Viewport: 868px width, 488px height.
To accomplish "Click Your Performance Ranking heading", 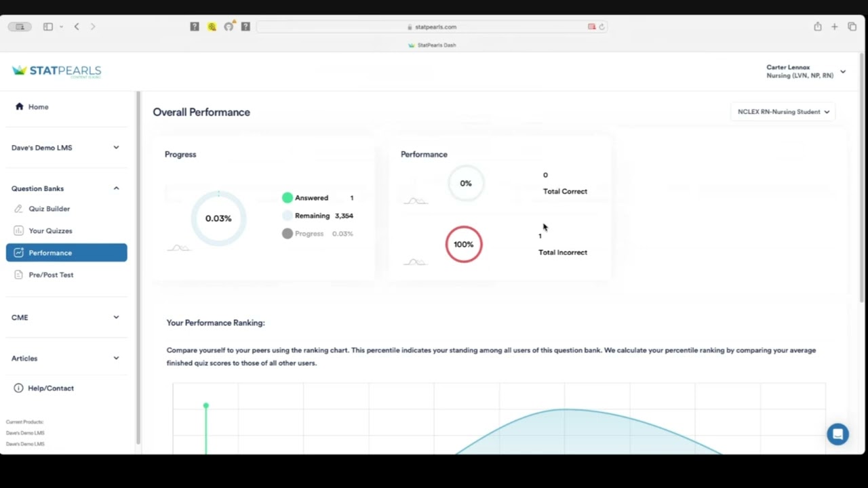I will pyautogui.click(x=216, y=323).
